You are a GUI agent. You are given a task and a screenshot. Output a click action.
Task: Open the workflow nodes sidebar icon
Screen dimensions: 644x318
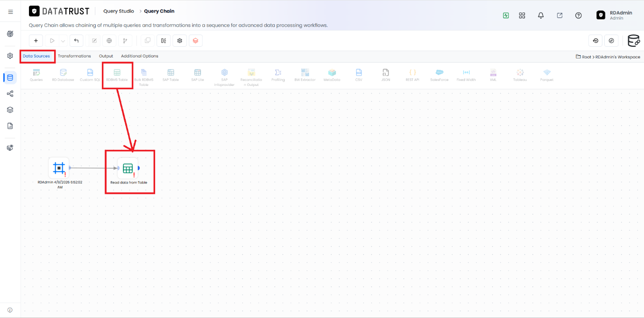click(x=10, y=93)
